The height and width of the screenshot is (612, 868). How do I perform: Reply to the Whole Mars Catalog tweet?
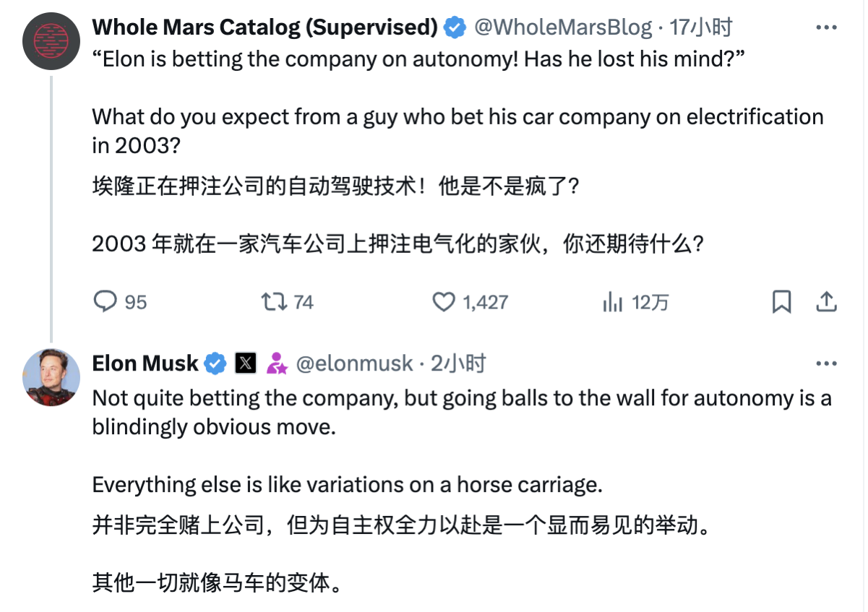pos(106,301)
